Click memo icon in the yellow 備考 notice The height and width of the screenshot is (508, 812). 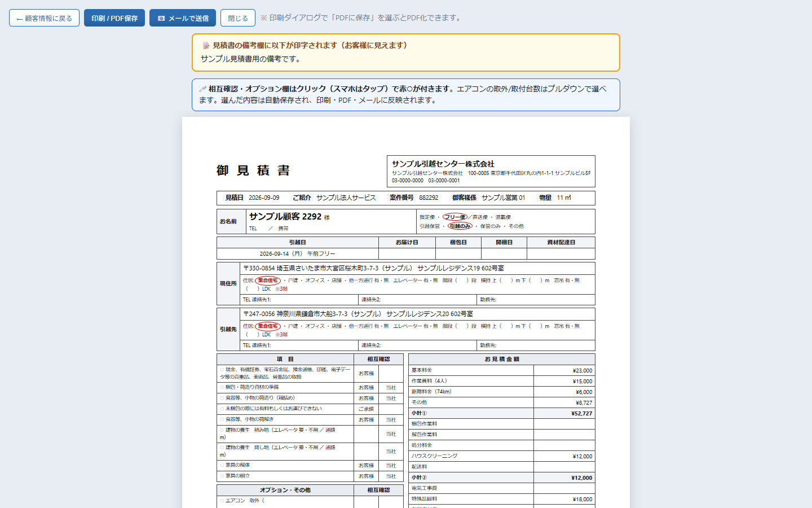point(206,46)
